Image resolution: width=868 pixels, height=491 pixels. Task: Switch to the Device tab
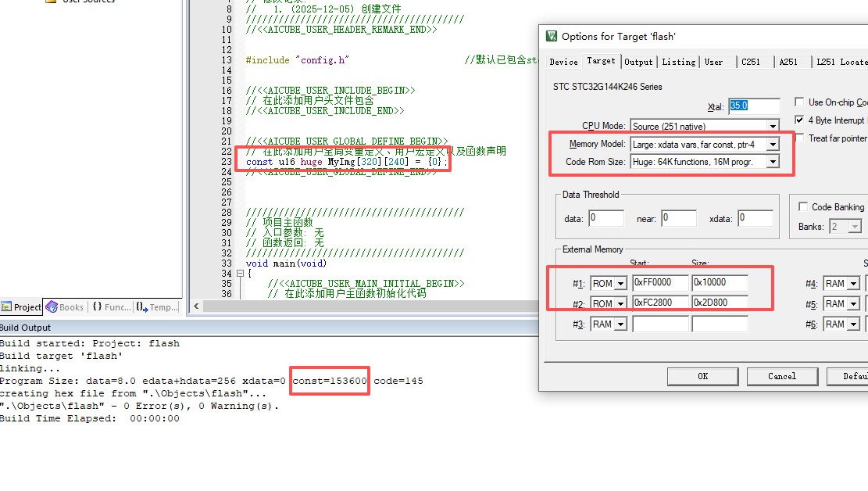563,62
